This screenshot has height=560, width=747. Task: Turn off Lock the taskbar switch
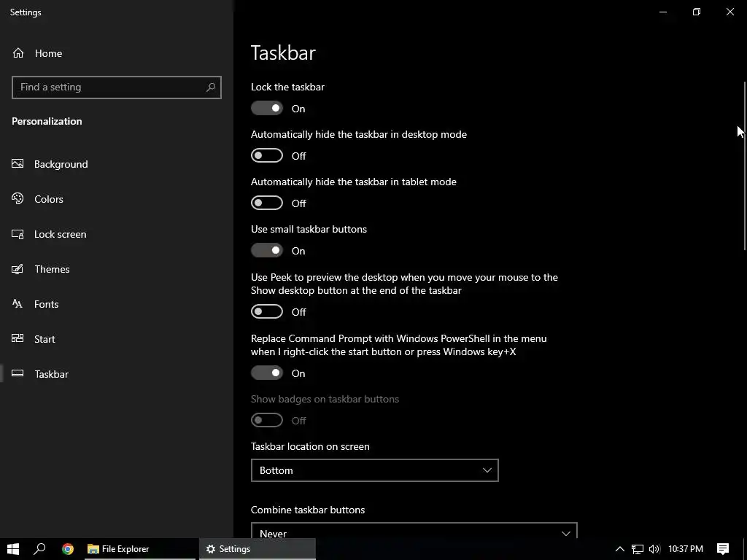tap(267, 109)
